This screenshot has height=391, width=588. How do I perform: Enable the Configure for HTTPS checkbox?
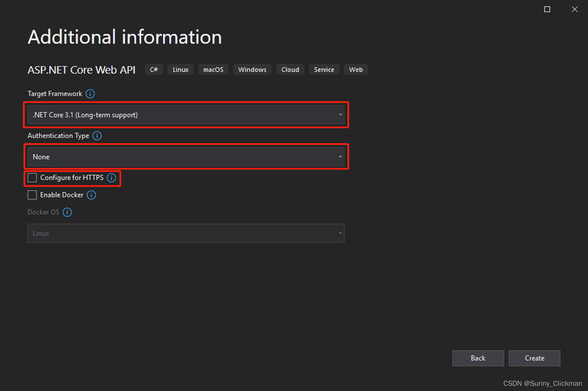(32, 178)
